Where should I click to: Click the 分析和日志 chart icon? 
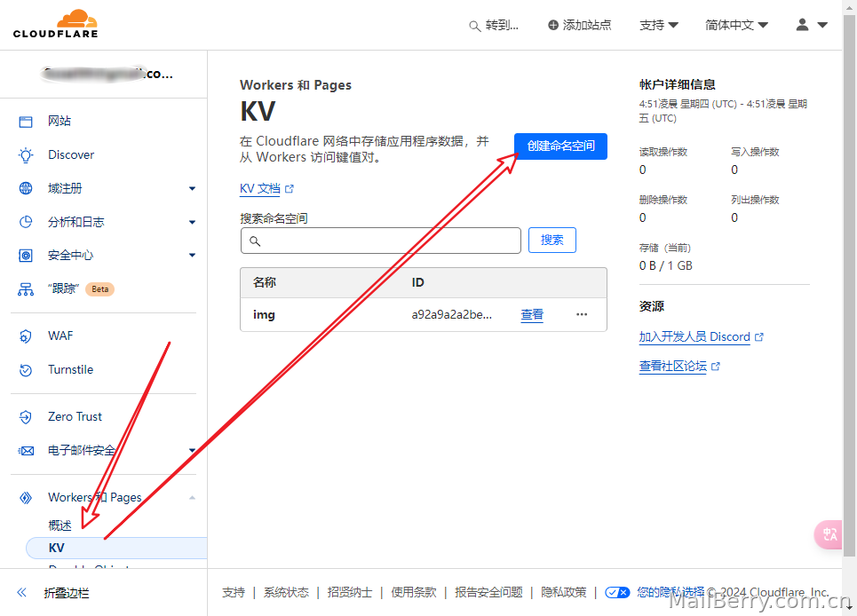26,222
